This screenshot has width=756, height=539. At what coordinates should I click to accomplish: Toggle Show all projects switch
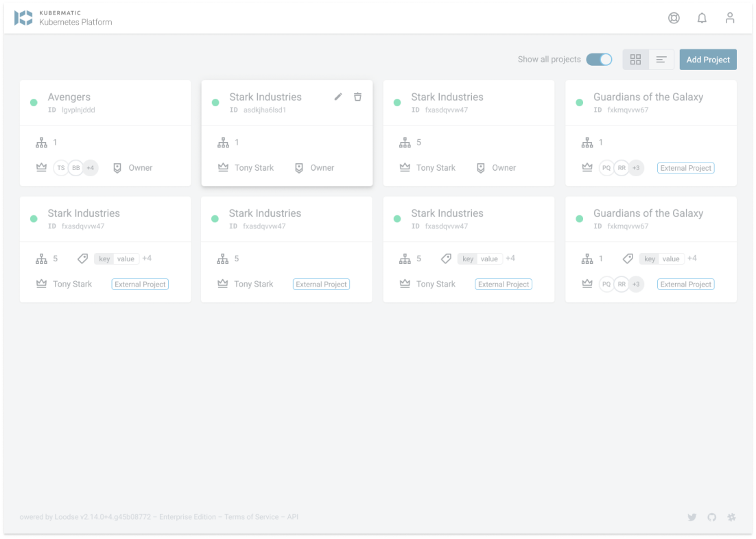(599, 59)
